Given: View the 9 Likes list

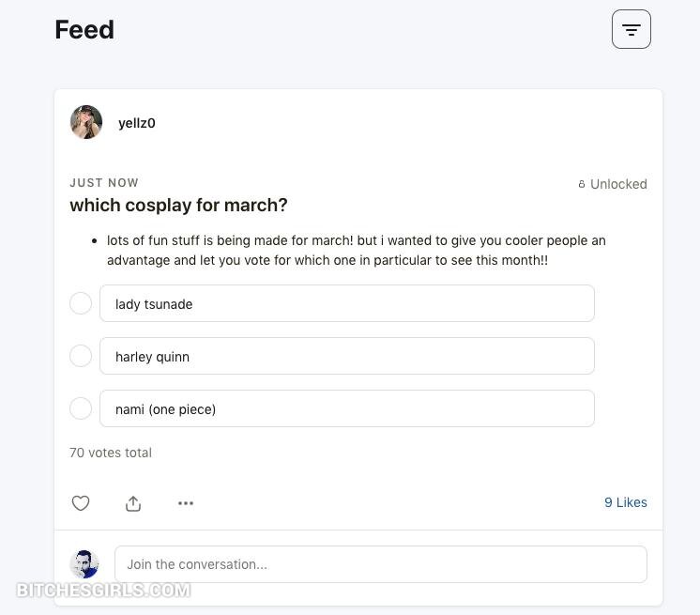Looking at the screenshot, I should (x=625, y=502).
